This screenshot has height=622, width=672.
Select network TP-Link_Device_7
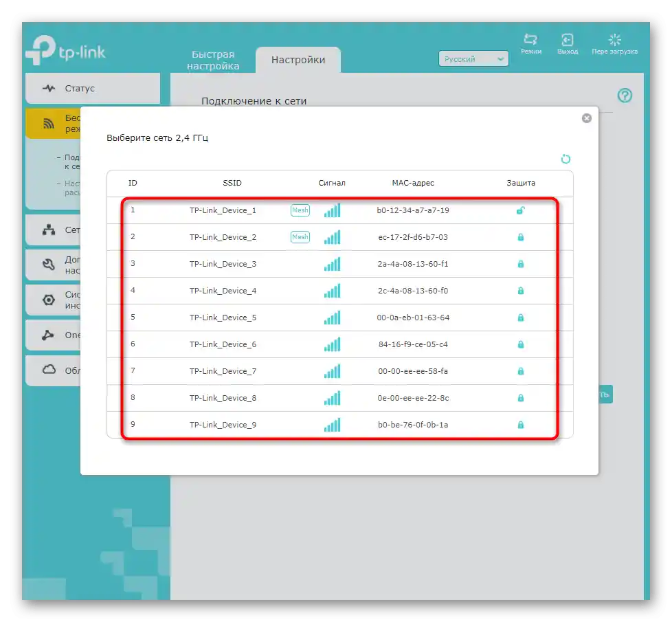pos(340,371)
